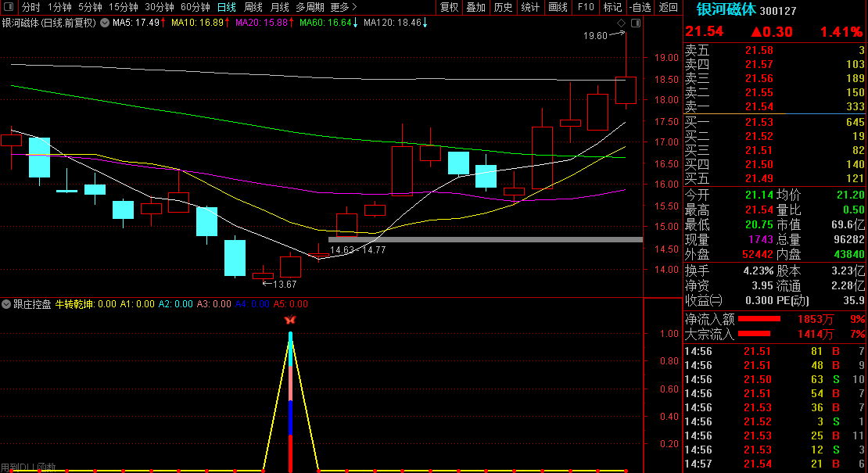This screenshot has height=473, width=868.
Task: Switch to the 分时 intraday tab
Action: pos(30,7)
